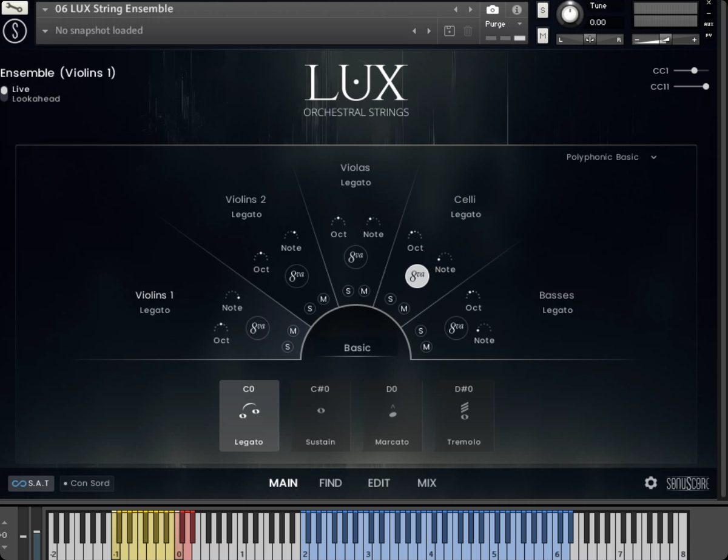Click the Celli Oct knob
This screenshot has width=728, height=560.
(x=415, y=236)
